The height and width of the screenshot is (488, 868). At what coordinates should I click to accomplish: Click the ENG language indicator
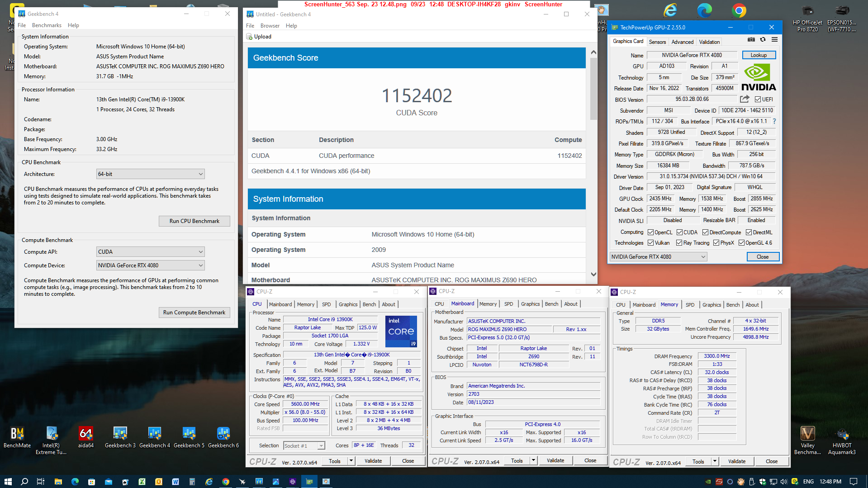[x=809, y=482]
